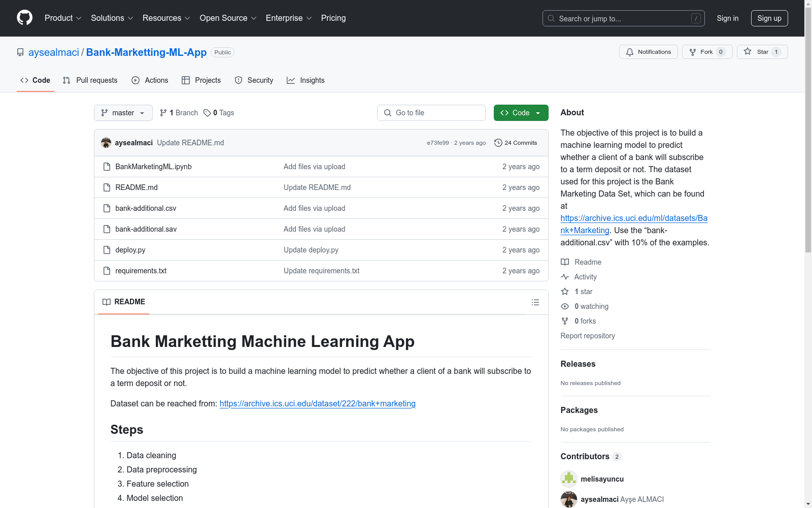Click the book icon beside Readme
The height and width of the screenshot is (508, 812).
click(x=565, y=262)
